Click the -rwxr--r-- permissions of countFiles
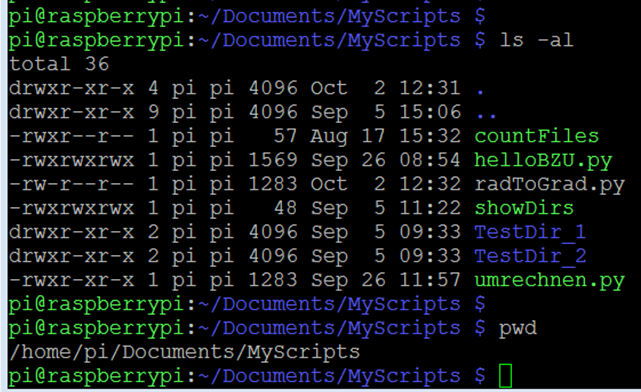 [x=72, y=136]
